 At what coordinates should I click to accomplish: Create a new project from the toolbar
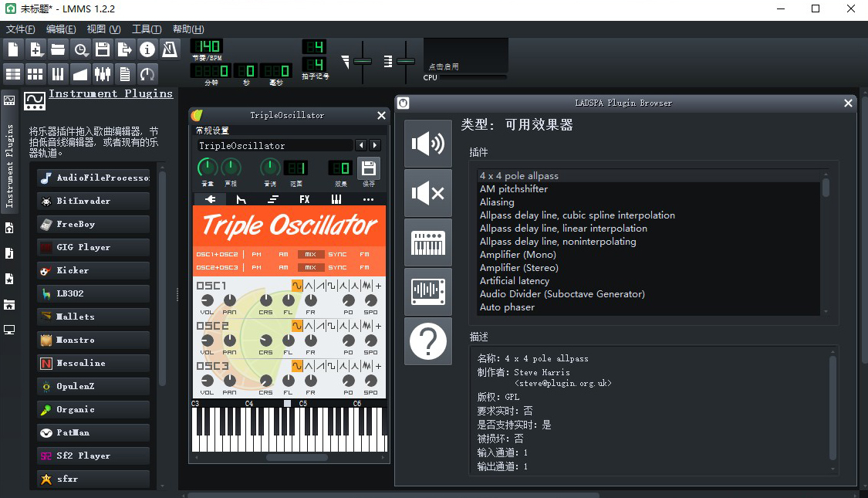point(13,50)
